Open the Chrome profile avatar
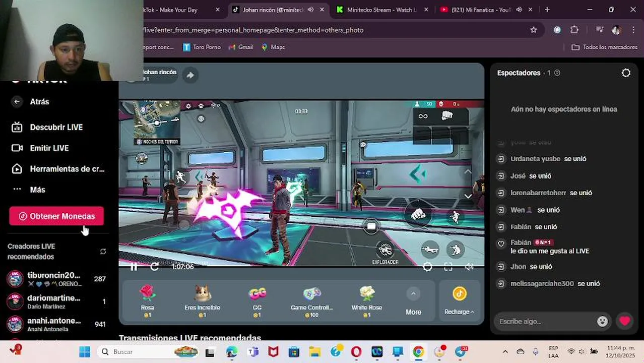Viewport: 644px width, 363px height. [x=616, y=30]
